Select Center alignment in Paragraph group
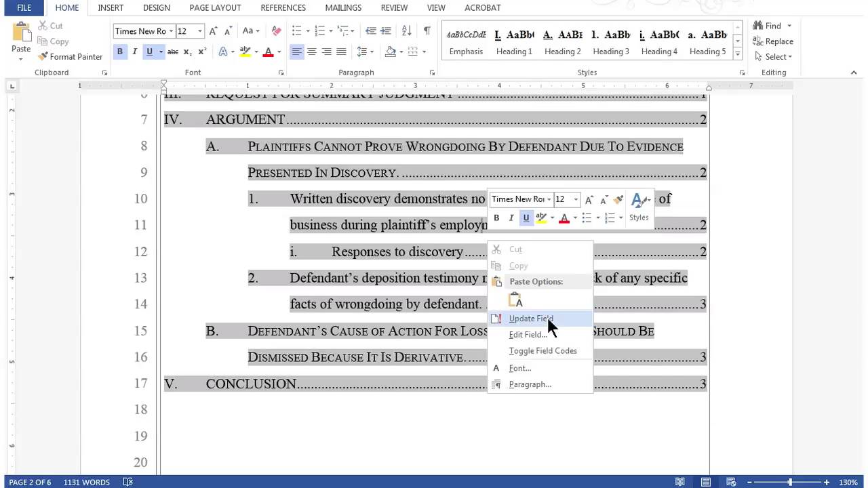Viewport: 868px width, 488px height. click(312, 52)
